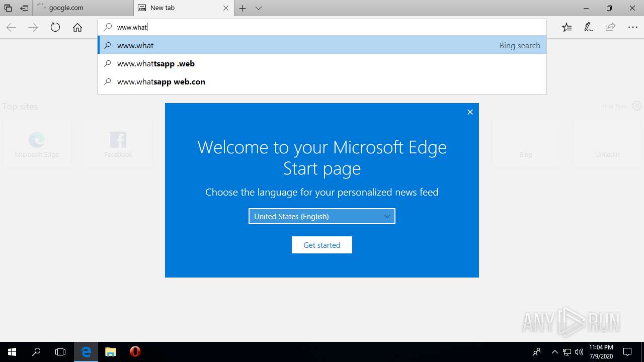Click the taskbar Search magnifier
Screen dimensions: 644x362
[36, 352]
